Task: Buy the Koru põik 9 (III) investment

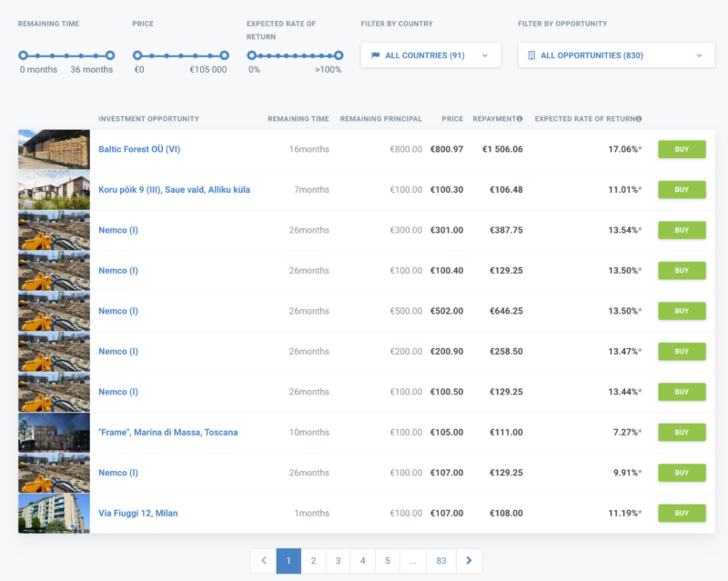Action: click(682, 189)
